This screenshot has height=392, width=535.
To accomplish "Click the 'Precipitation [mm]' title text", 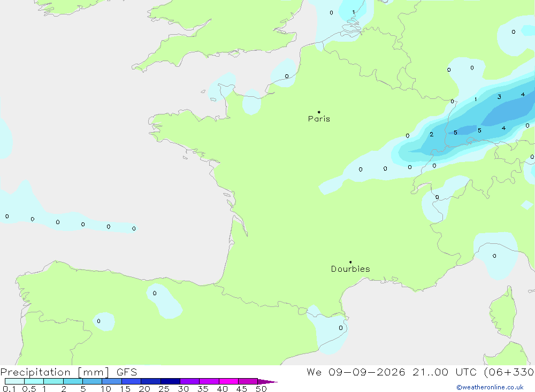I will [x=55, y=372].
